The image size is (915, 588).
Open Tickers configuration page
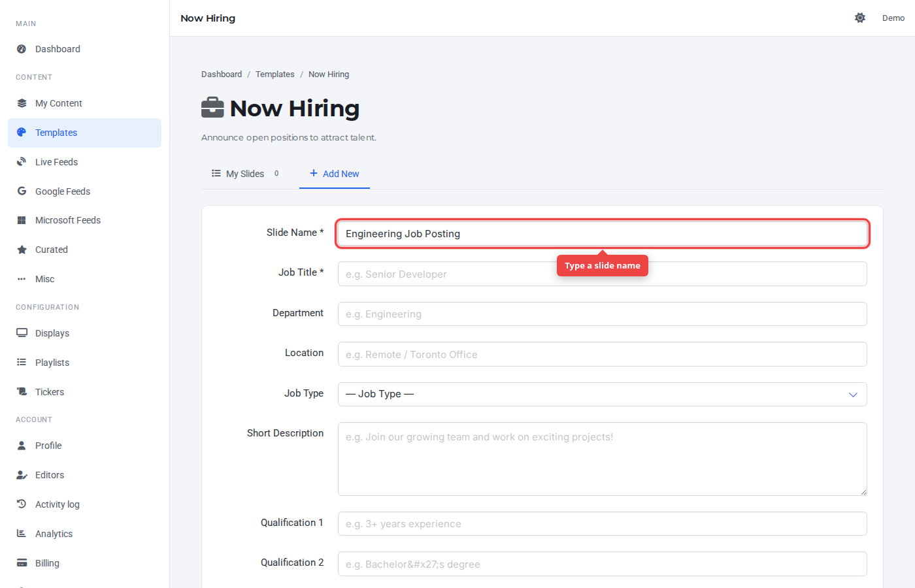click(x=84, y=392)
